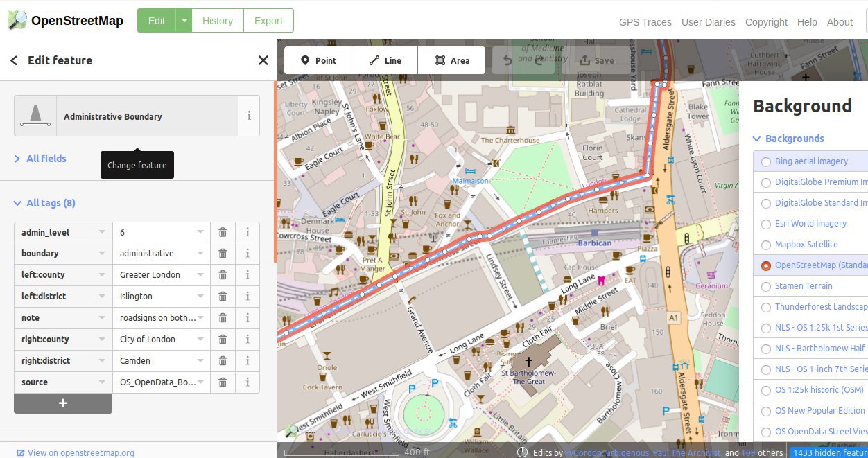Click the redo arrow in the map toolbar

[539, 60]
